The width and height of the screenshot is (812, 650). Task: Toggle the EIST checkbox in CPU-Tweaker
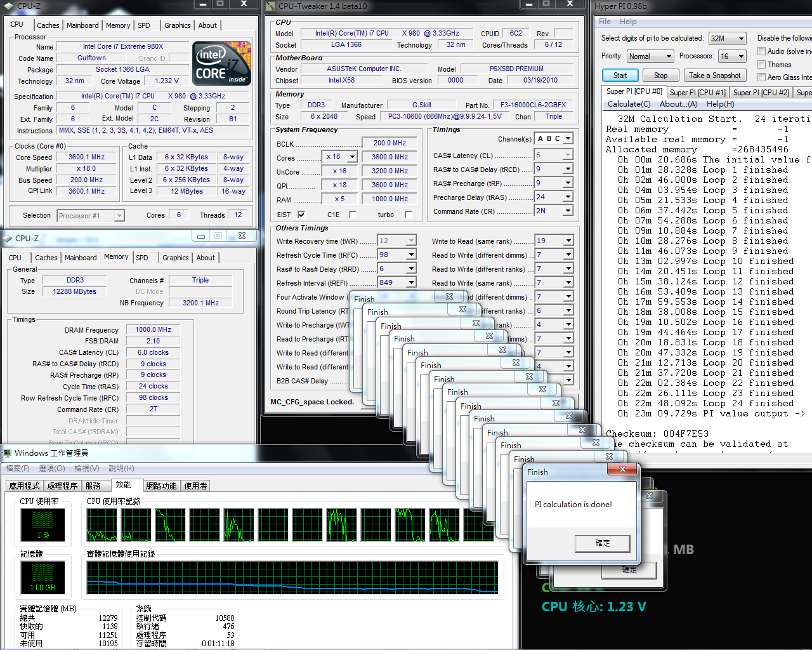[x=301, y=215]
